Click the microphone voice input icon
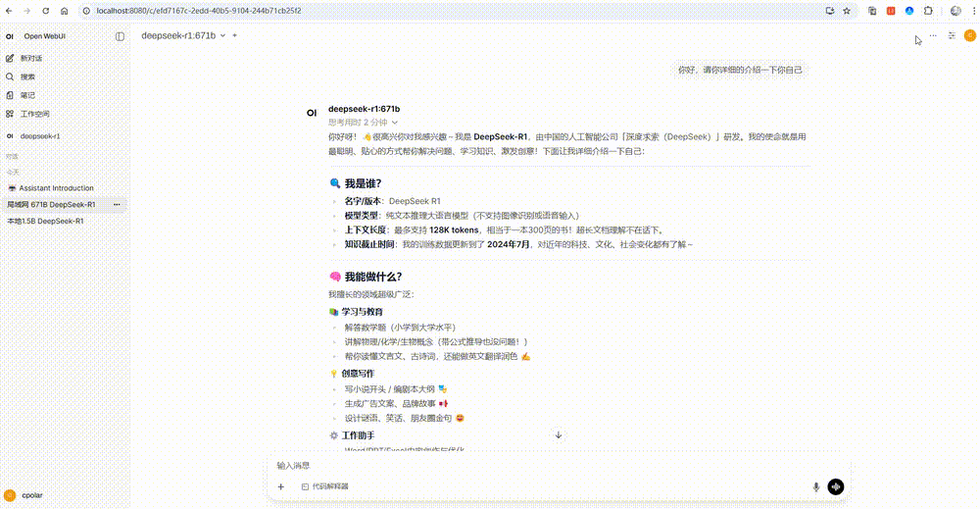The image size is (980, 509). tap(815, 486)
